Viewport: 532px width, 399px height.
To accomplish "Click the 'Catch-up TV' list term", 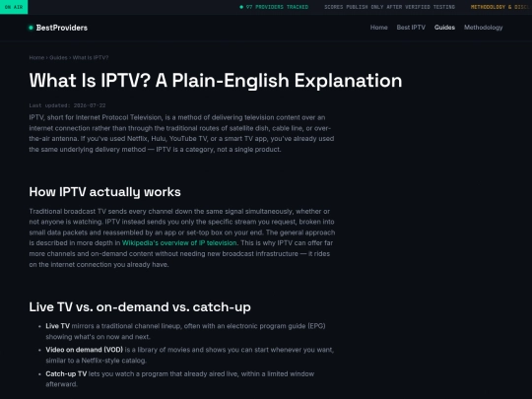I will (66, 374).
